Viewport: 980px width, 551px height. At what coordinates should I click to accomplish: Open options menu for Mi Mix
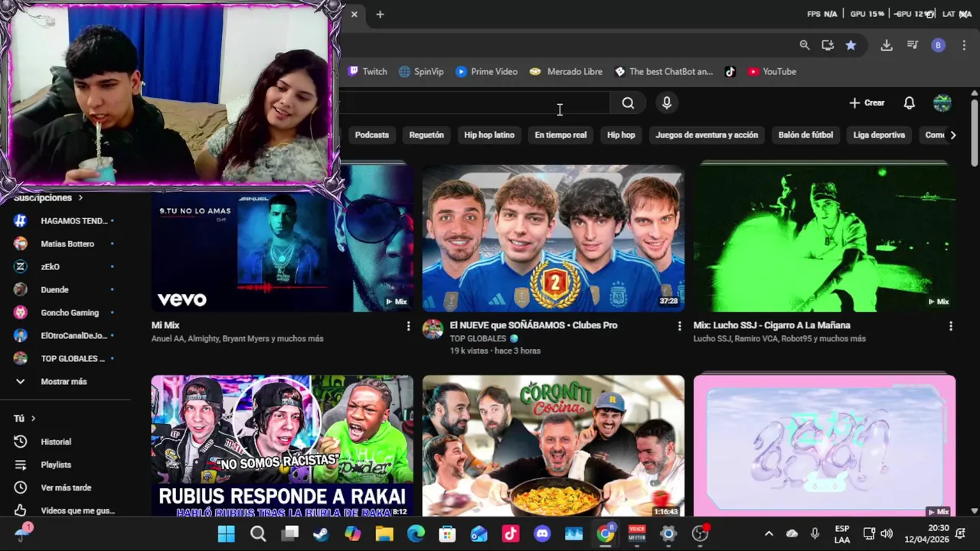pyautogui.click(x=408, y=326)
